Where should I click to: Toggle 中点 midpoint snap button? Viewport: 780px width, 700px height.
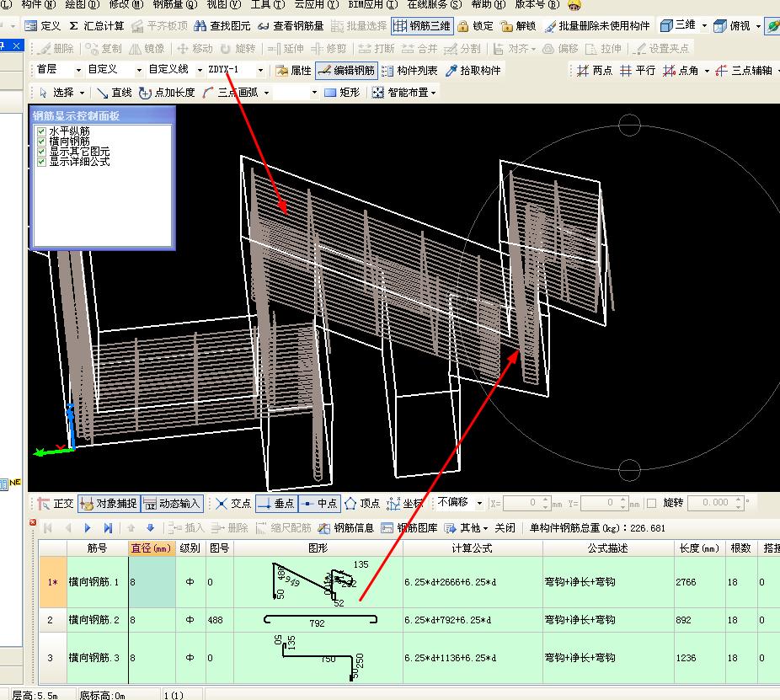click(320, 504)
